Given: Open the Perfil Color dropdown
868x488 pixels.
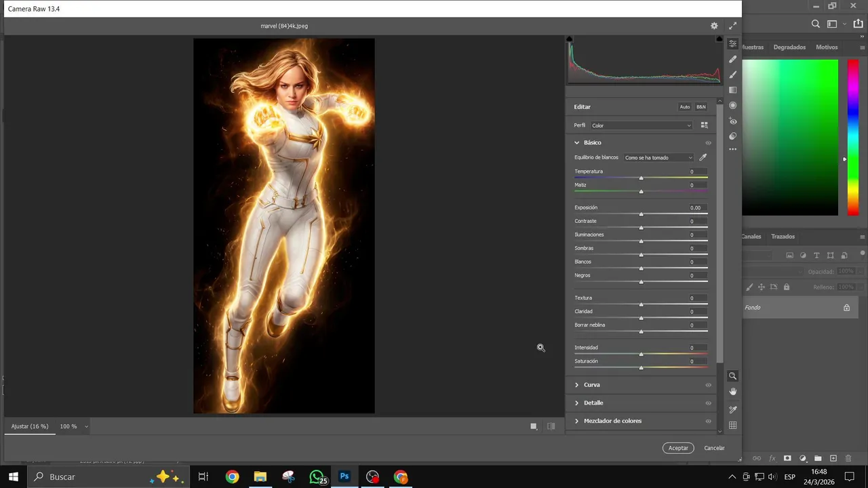Looking at the screenshot, I should (x=642, y=125).
